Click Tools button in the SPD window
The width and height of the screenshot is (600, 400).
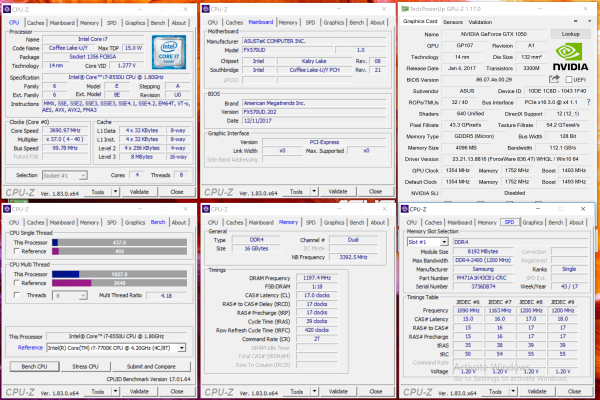click(x=495, y=391)
